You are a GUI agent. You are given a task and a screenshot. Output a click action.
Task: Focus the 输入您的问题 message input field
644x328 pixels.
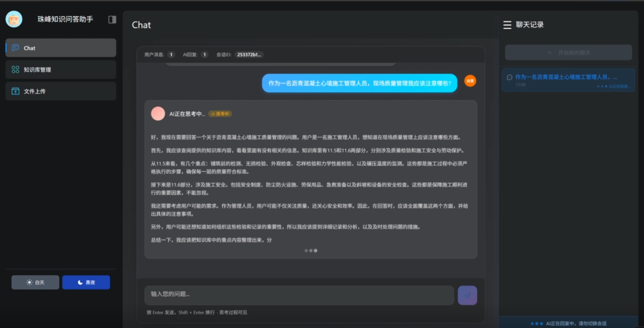tap(299, 294)
